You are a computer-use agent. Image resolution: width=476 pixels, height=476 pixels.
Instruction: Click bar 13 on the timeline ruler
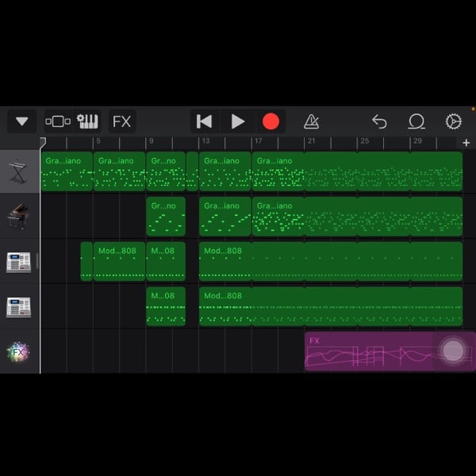[205, 142]
